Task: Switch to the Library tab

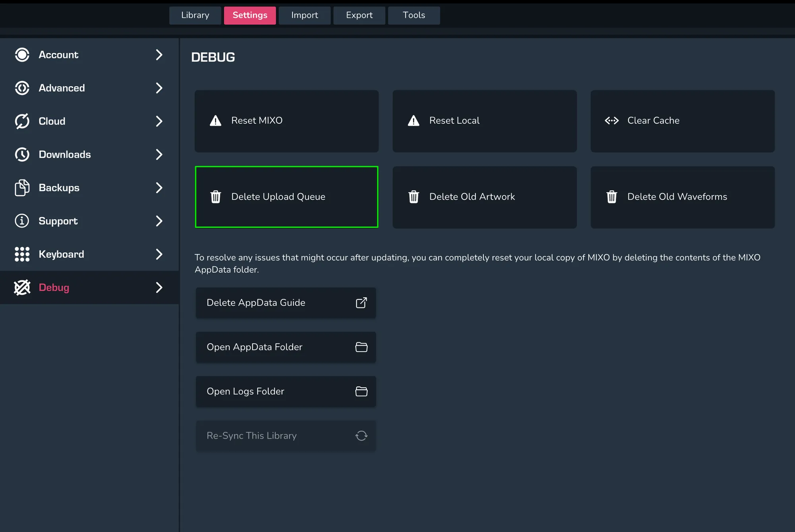Action: coord(195,16)
